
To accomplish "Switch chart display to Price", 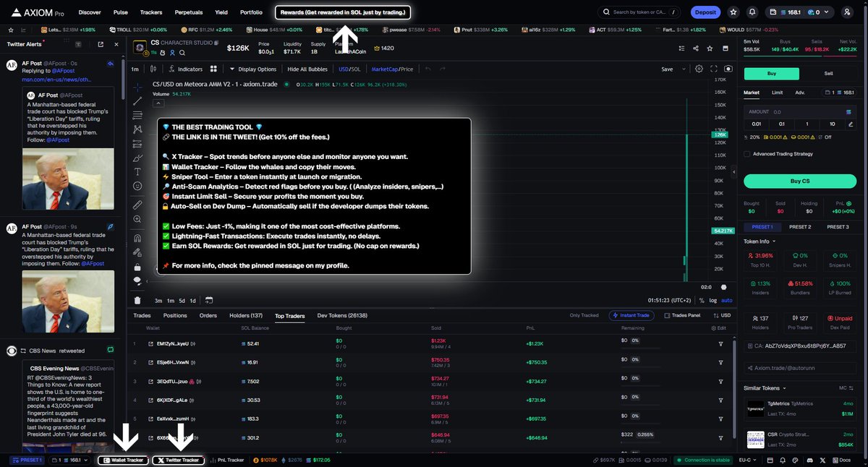I will [x=407, y=69].
